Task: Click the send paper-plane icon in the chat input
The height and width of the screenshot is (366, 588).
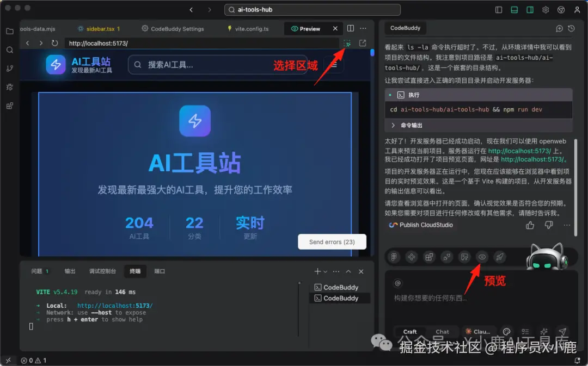Action: point(562,332)
